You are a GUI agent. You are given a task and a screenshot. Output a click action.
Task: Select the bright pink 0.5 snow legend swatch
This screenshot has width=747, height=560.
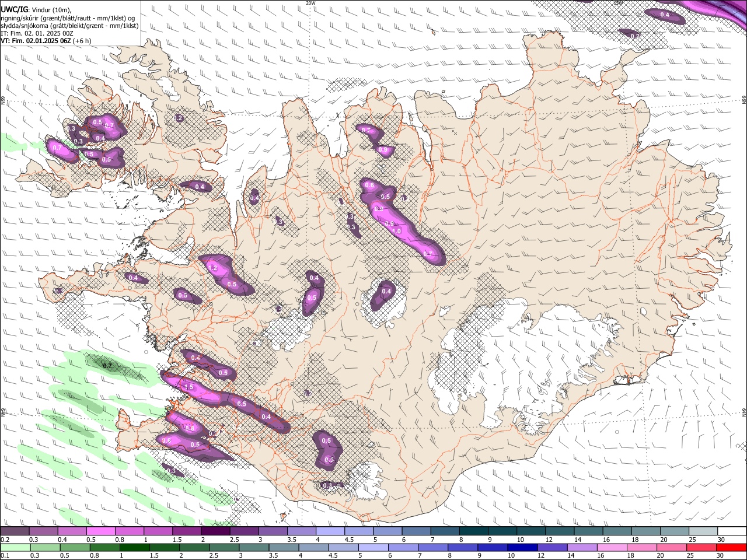tap(101, 531)
